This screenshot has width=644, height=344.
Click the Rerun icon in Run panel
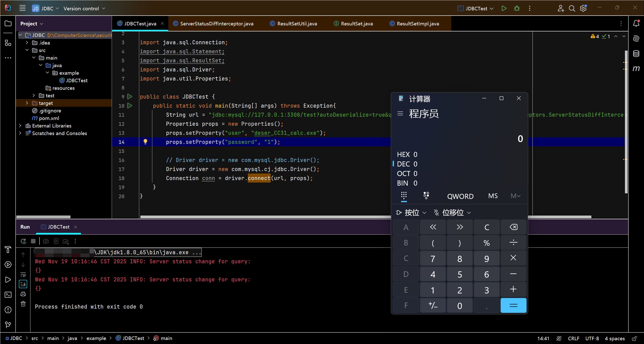23,241
